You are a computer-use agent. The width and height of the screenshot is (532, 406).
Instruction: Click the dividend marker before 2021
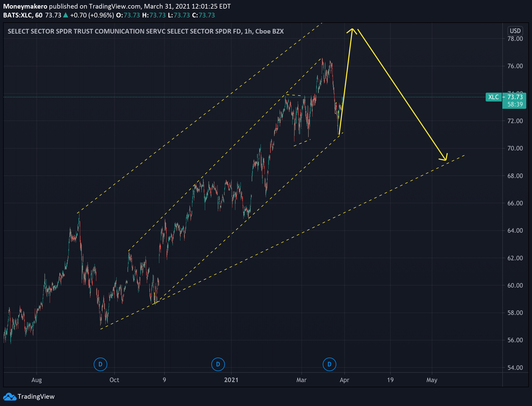pyautogui.click(x=218, y=364)
